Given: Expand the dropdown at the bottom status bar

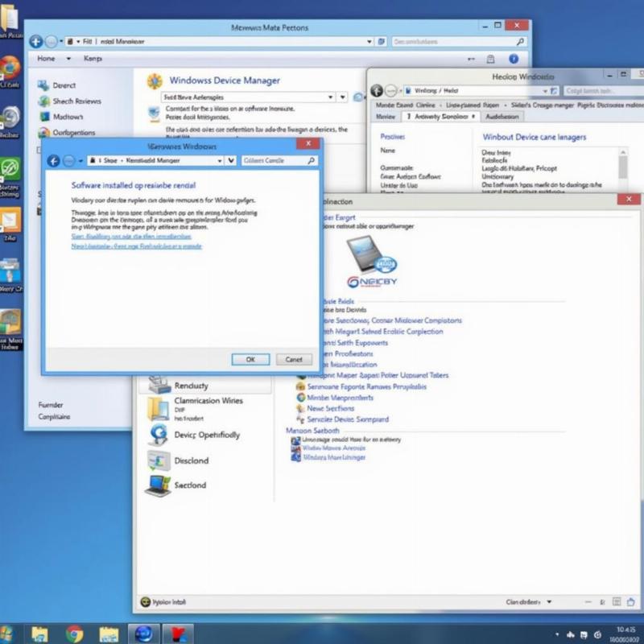Looking at the screenshot, I should click(549, 601).
